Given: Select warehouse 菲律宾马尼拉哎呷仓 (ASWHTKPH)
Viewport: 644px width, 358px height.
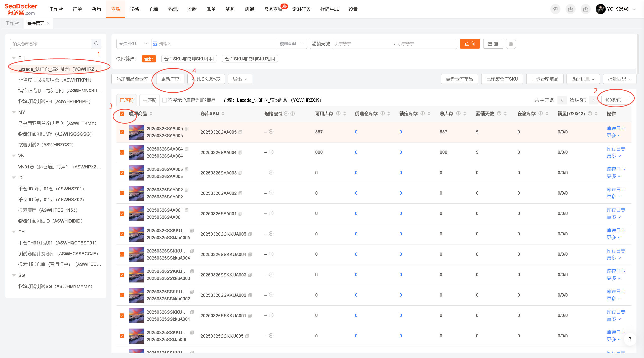Looking at the screenshot, I should [x=55, y=80].
